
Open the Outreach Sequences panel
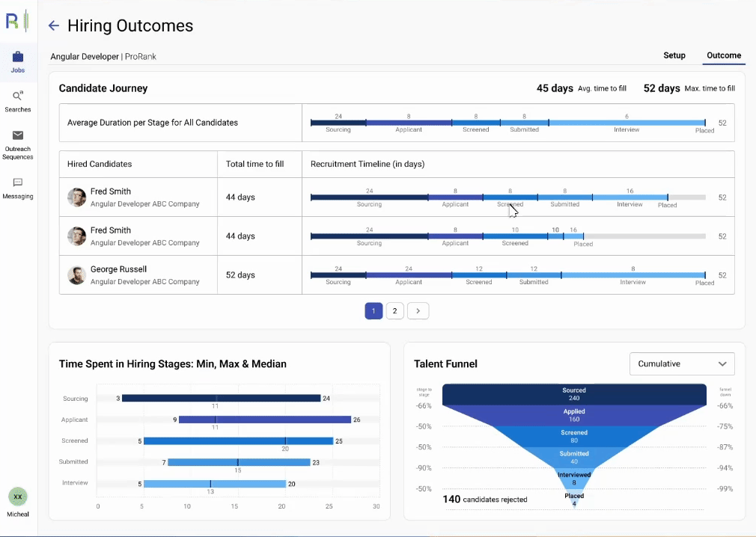pos(17,142)
